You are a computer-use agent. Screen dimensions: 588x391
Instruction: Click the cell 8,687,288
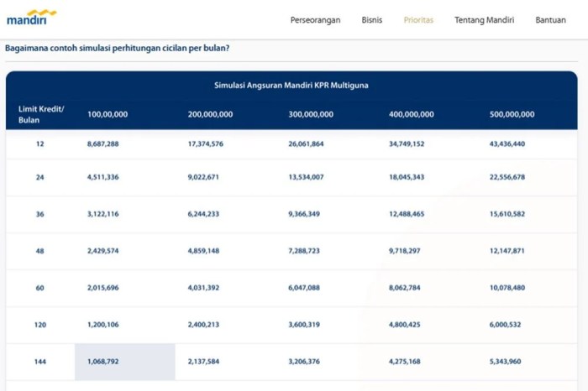coord(102,143)
